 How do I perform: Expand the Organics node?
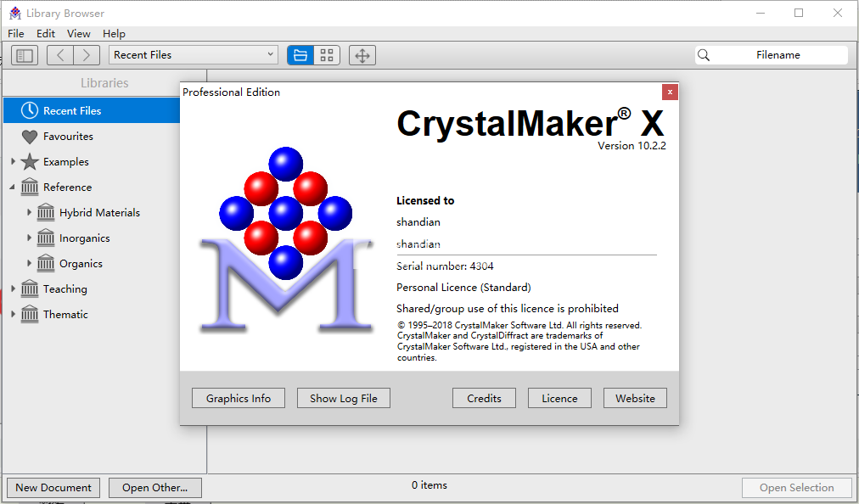(29, 263)
